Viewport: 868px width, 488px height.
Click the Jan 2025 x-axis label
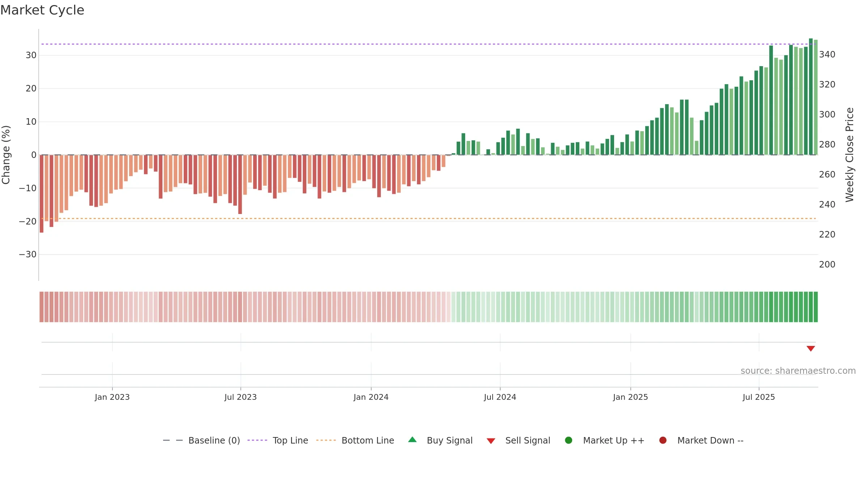tap(630, 397)
